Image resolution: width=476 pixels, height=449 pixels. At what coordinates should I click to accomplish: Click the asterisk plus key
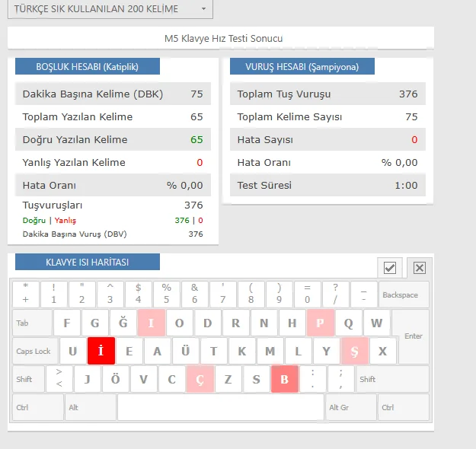(26, 295)
